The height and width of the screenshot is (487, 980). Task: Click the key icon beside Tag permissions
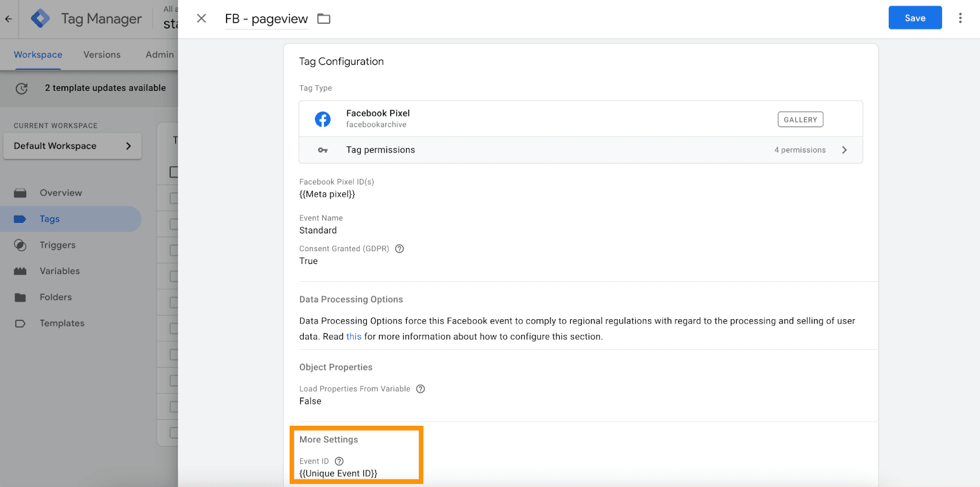[323, 150]
